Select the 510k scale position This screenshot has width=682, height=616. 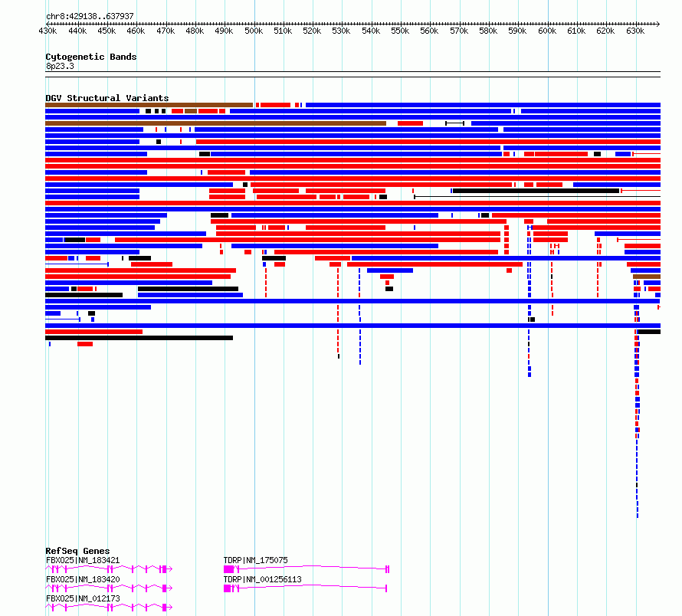[x=283, y=31]
